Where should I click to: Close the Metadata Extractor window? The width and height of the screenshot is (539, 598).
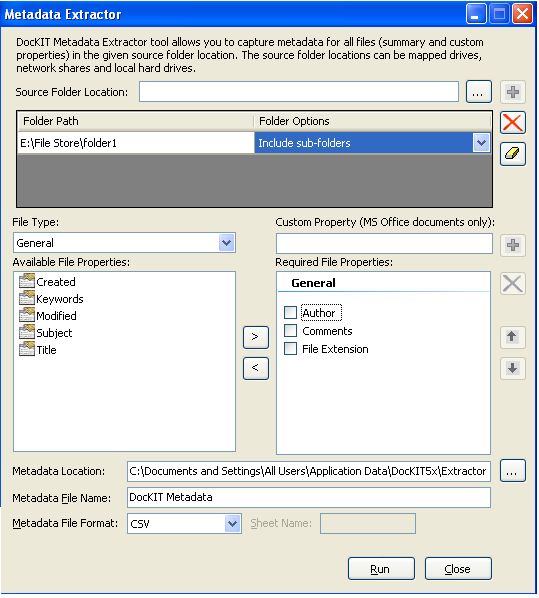(x=522, y=14)
